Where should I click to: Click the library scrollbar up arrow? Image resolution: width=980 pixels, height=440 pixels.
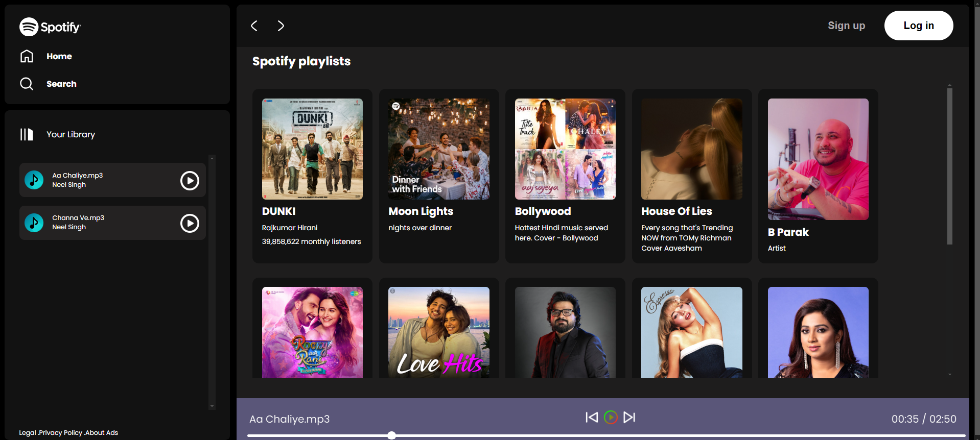(x=212, y=158)
